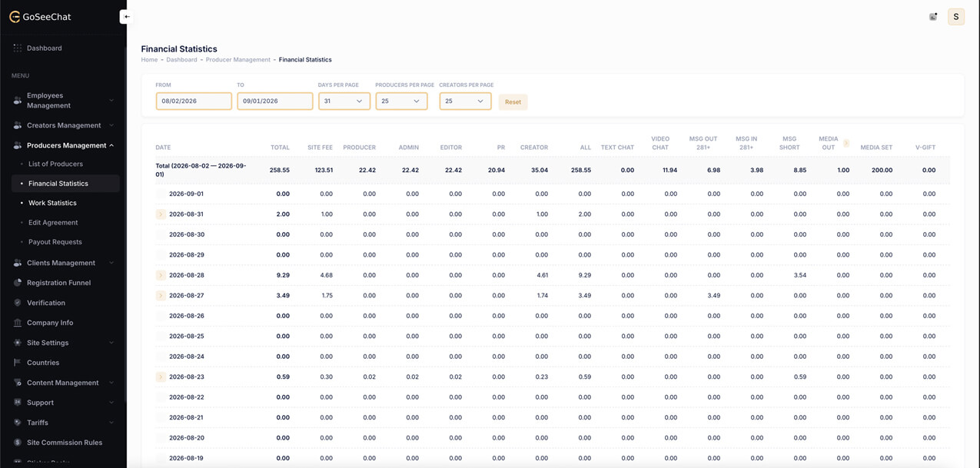Open Creators Per Page dropdown
The image size is (980, 468).
(466, 101)
